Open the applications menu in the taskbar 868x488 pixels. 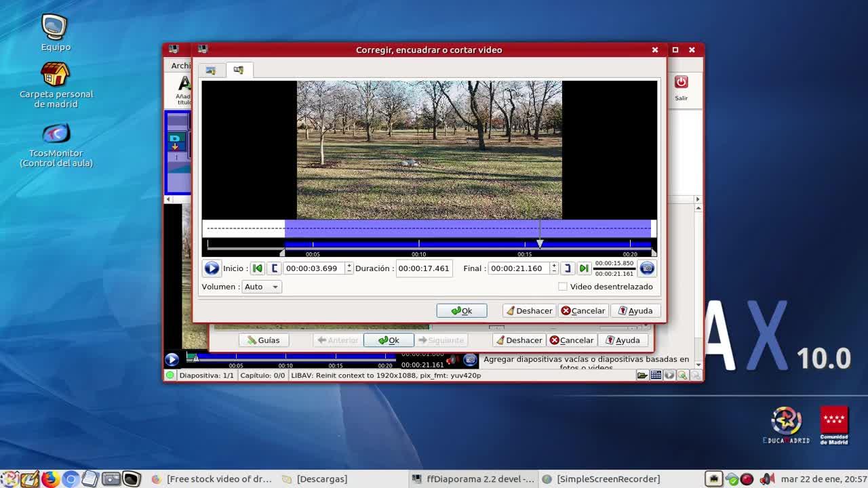pyautogui.click(x=9, y=479)
